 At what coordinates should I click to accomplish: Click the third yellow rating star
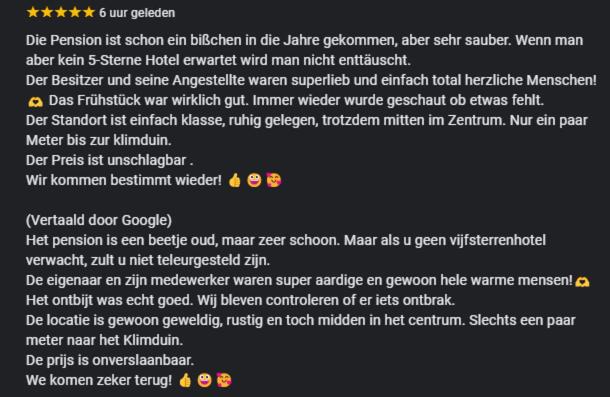click(x=61, y=12)
